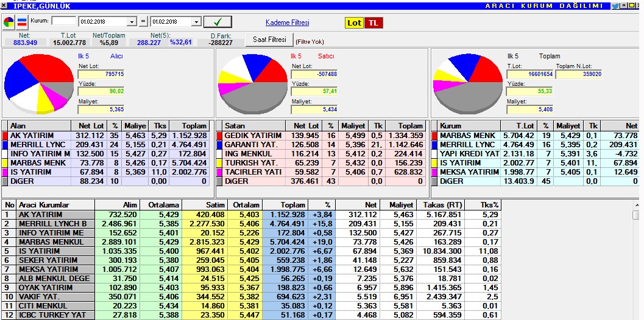Screen dimensions: 644x320
Task: Click the Toplam N.Lot field 359020
Action: tap(579, 74)
